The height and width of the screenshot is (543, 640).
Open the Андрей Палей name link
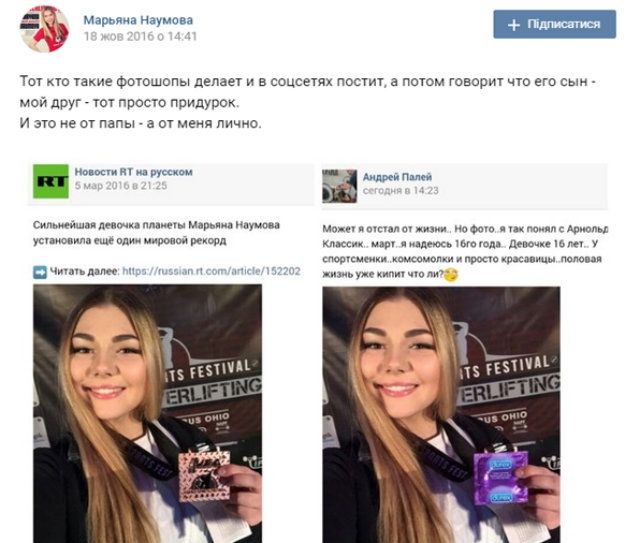click(x=397, y=177)
